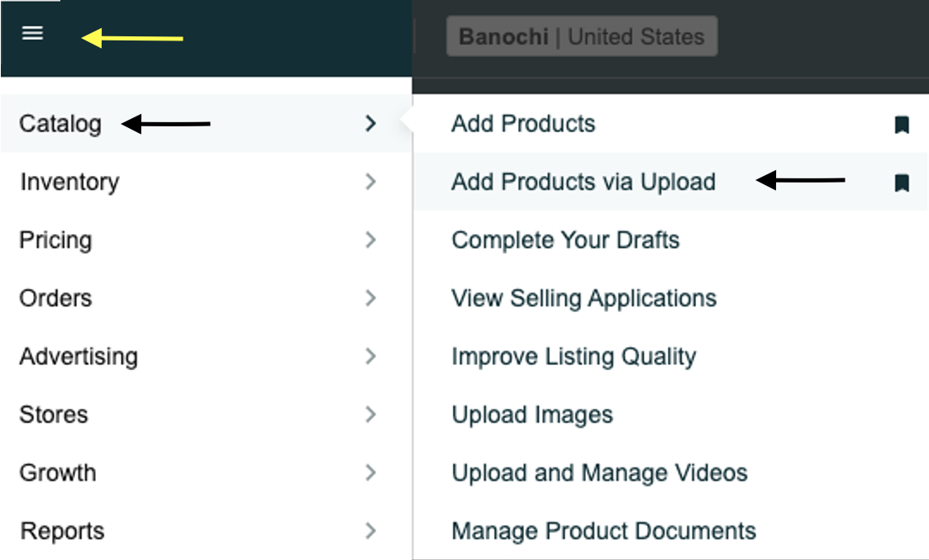
Task: Select the Catalog menu item
Action: (x=206, y=123)
